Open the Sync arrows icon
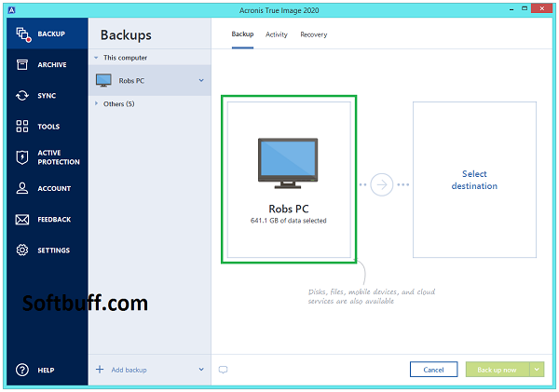The image size is (559, 392). click(x=22, y=96)
